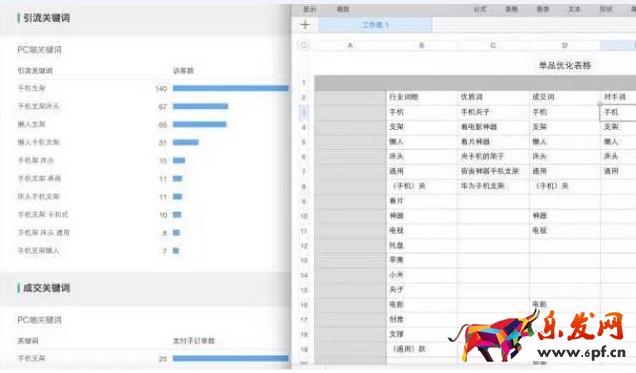Select the 神器 cell in 行业词根 column
The width and height of the screenshot is (636, 373).
(422, 216)
